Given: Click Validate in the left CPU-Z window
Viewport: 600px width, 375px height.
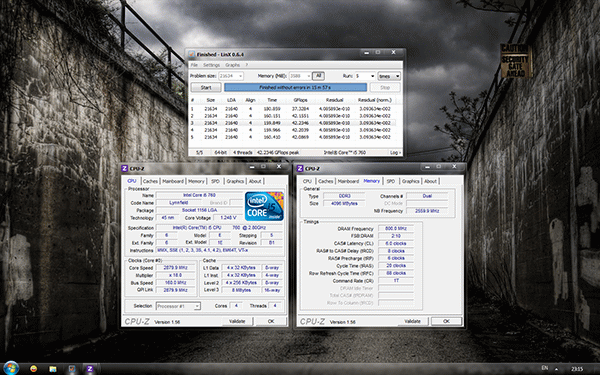Looking at the screenshot, I should (x=237, y=321).
